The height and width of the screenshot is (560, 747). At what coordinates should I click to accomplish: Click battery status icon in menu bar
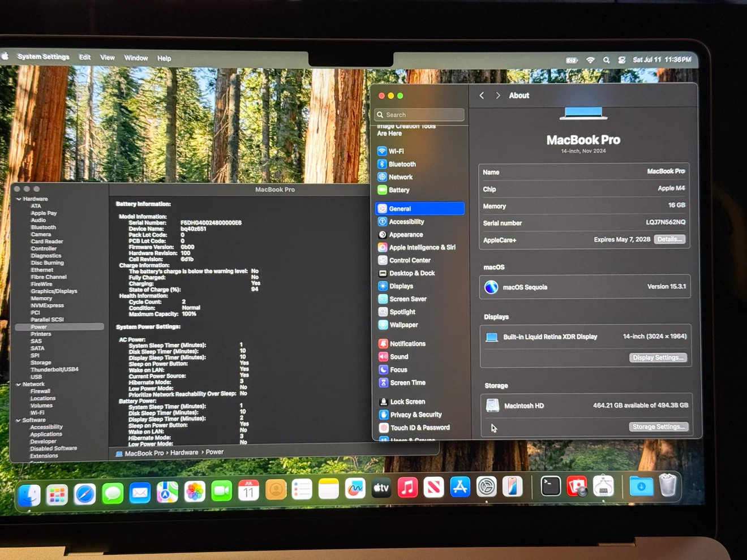click(572, 60)
